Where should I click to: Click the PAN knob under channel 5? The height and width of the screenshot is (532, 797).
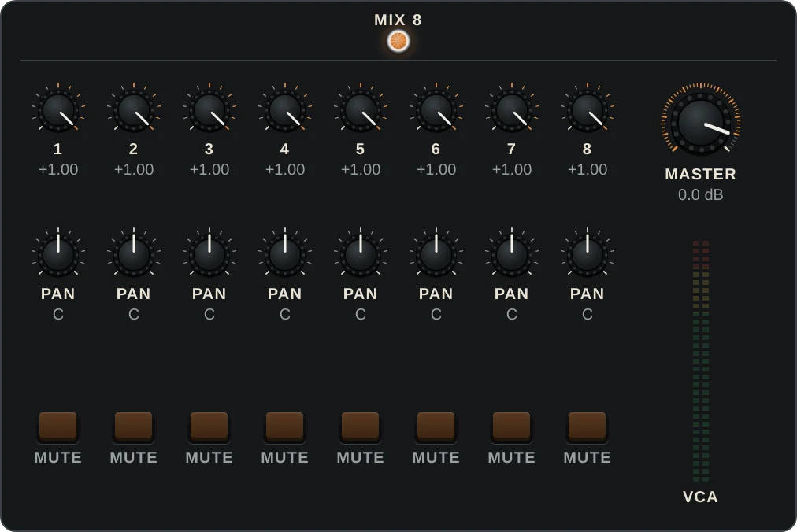point(361,254)
